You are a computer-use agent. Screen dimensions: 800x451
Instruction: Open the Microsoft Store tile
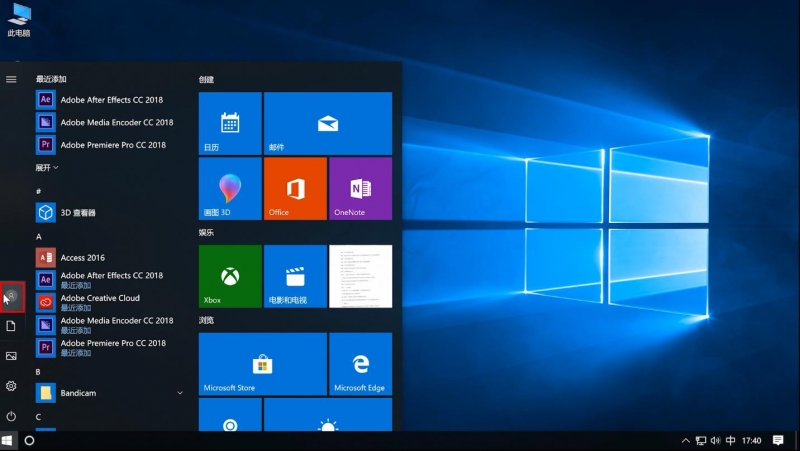click(263, 364)
